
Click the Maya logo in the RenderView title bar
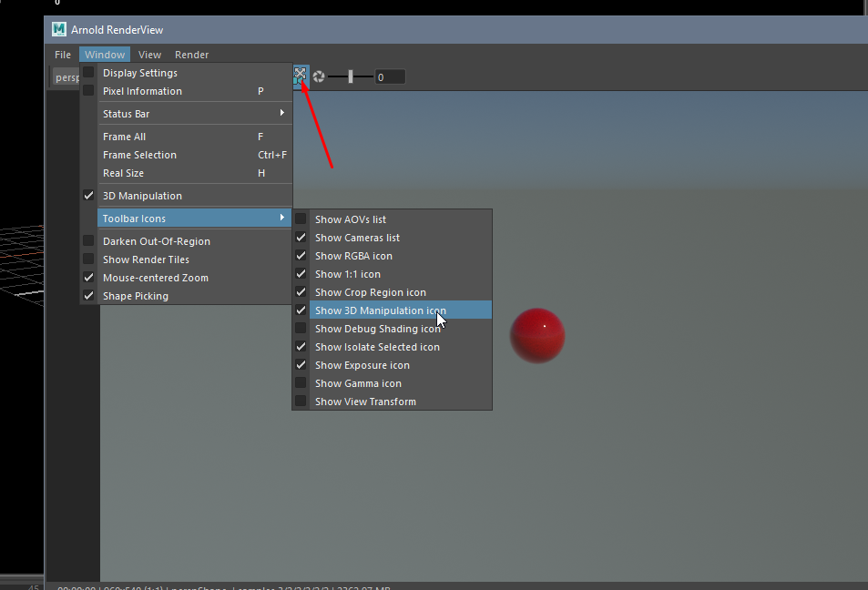[59, 29]
